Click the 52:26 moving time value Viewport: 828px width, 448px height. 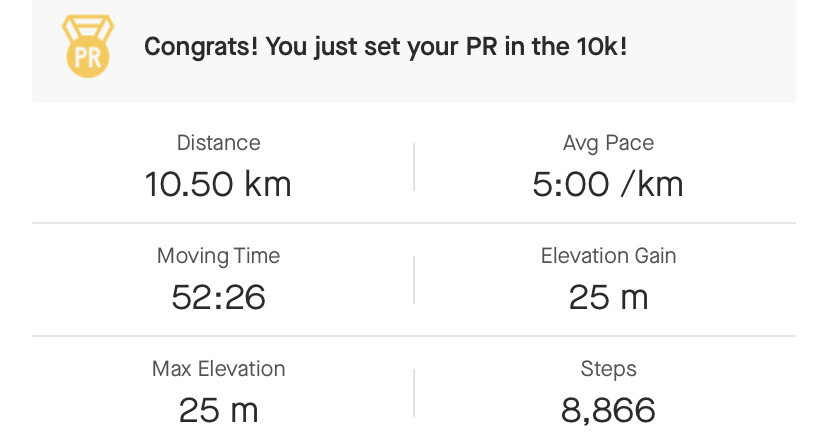[218, 297]
